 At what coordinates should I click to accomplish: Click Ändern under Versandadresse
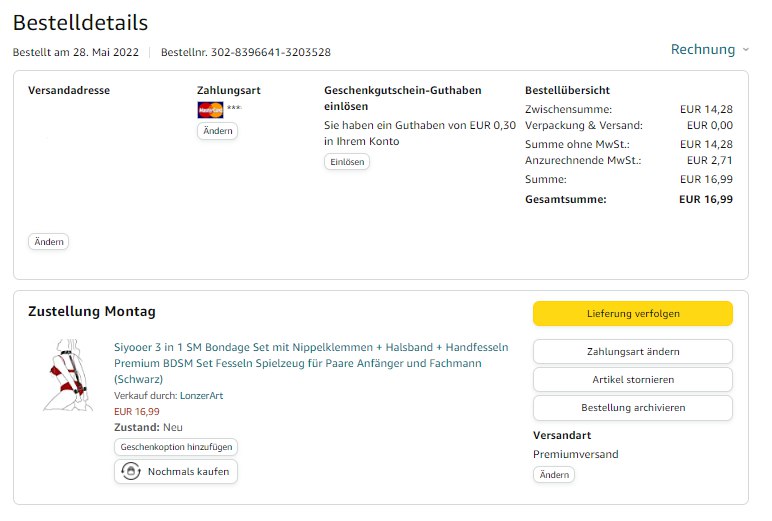coord(48,241)
